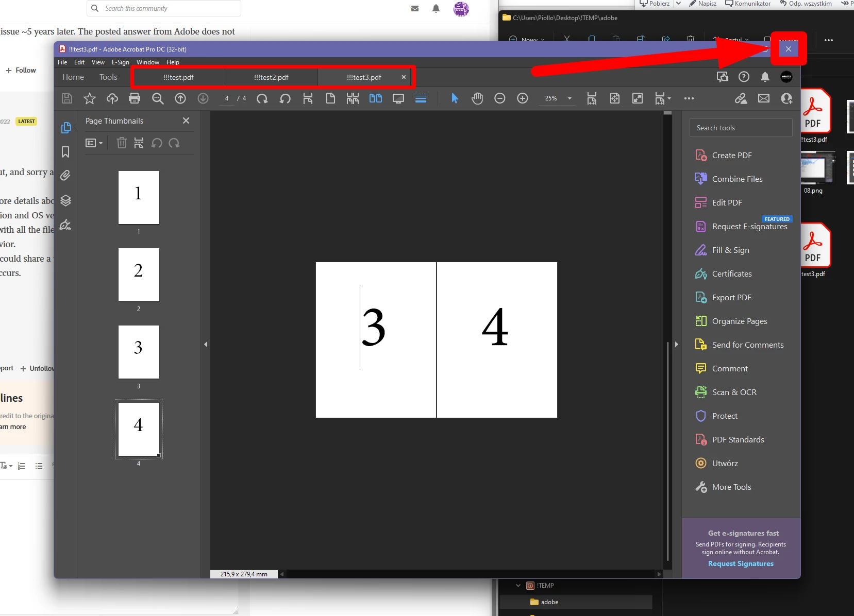The width and height of the screenshot is (854, 616).
Task: Open the View menu
Action: click(x=98, y=62)
